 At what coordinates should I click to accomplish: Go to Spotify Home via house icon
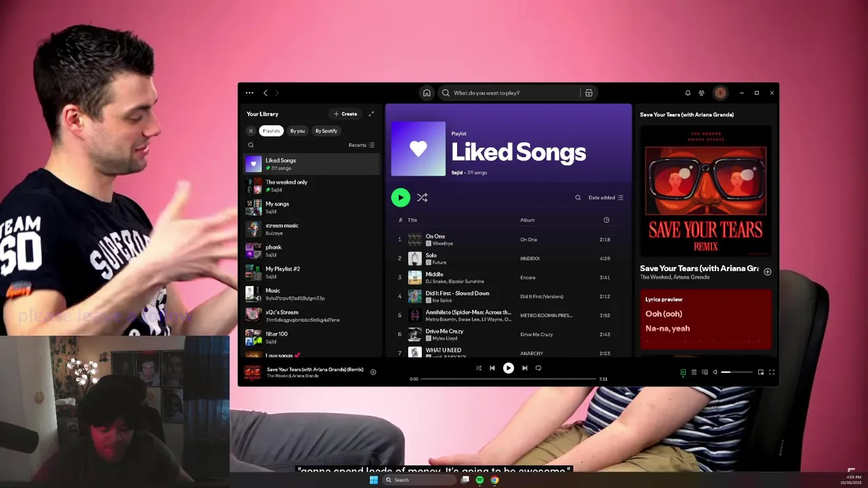tap(427, 93)
